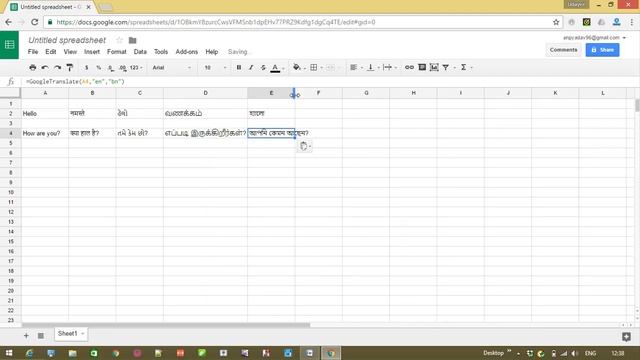Click the Explore button at bottom right
Viewport: 640px width, 360px height.
pyautogui.click(x=627, y=336)
